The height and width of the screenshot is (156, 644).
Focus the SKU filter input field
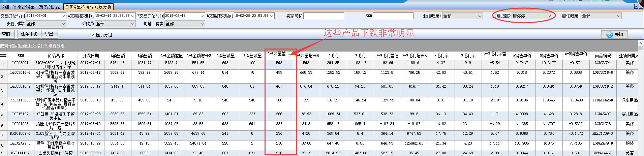[x=393, y=16]
